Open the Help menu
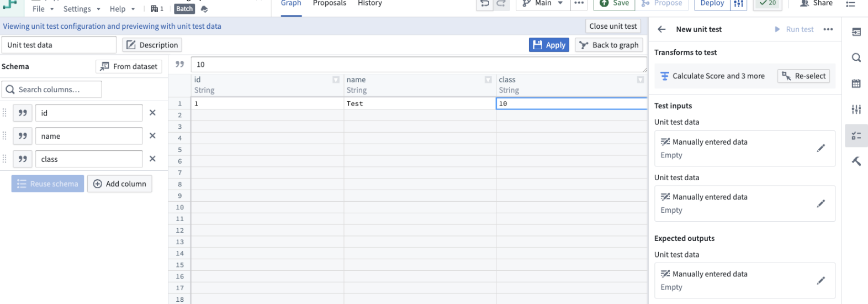 click(x=122, y=9)
